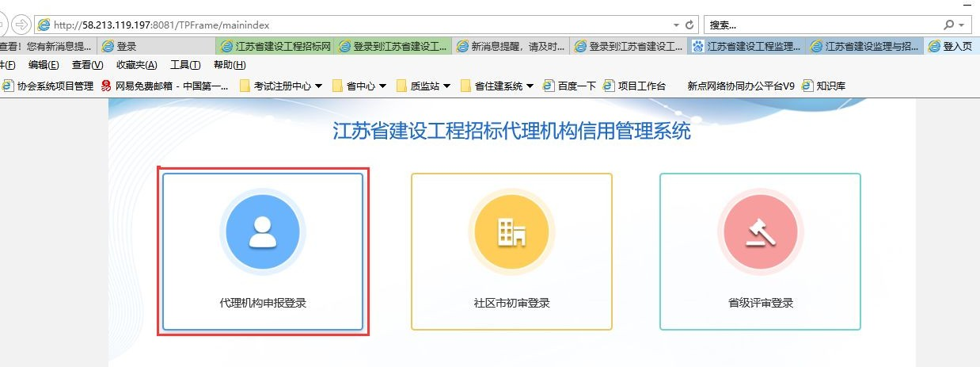
Task: Open the 知识库 favorite
Action: [x=823, y=86]
